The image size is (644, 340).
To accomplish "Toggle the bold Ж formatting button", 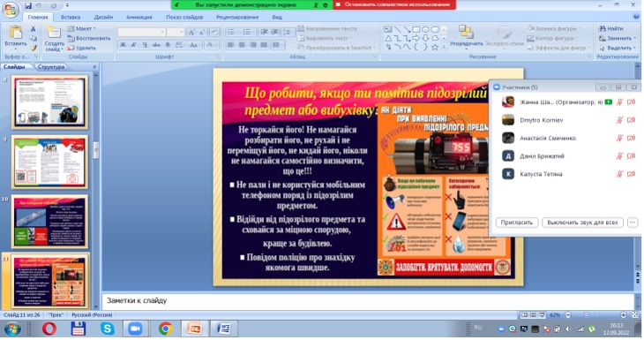I will coord(123,44).
